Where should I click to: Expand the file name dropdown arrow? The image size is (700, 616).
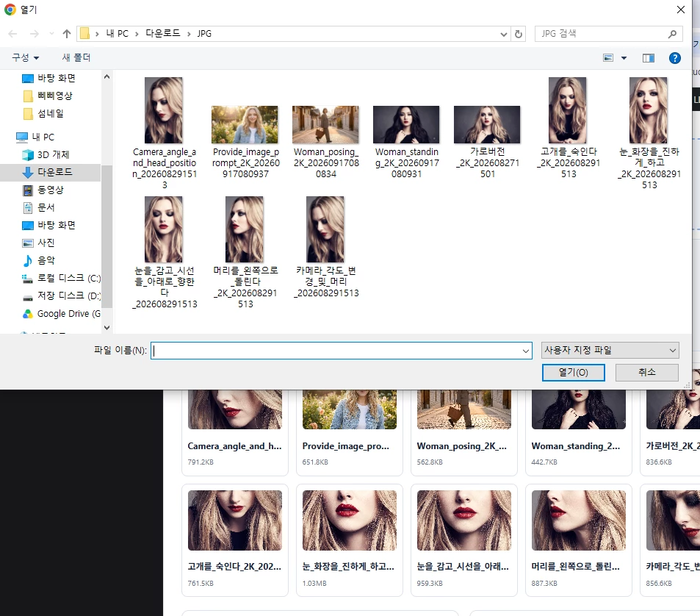(x=526, y=351)
